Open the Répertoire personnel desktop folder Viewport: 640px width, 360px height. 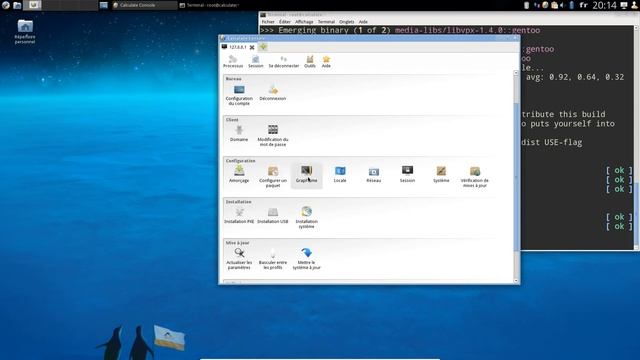(x=25, y=31)
